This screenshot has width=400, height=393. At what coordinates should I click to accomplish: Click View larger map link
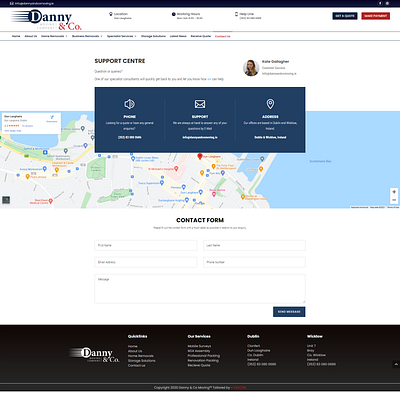click(x=13, y=131)
